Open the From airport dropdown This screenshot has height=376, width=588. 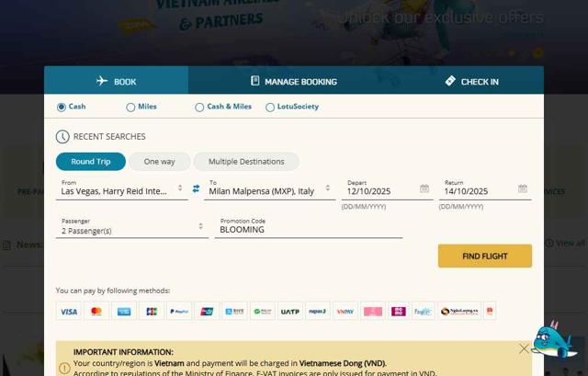pos(122,189)
